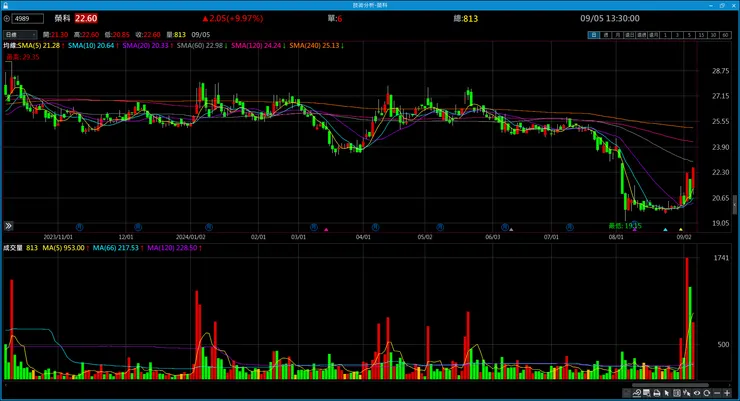Image resolution: width=740 pixels, height=401 pixels.
Task: Select the 還月 adjusted monthly timeframe
Action: point(653,35)
